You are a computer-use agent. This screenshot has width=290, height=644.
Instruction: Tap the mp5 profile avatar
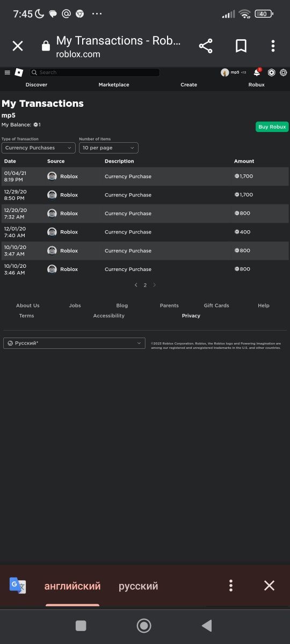pos(225,72)
